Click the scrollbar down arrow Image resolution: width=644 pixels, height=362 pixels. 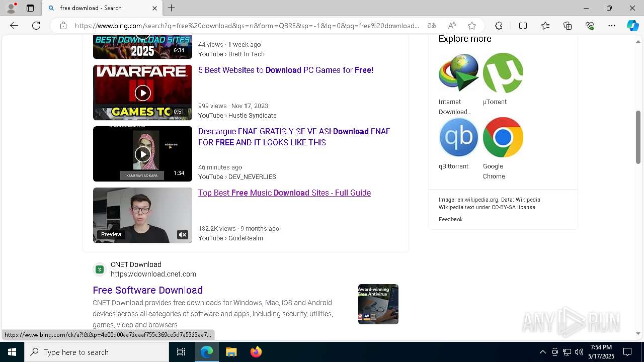tap(638, 333)
